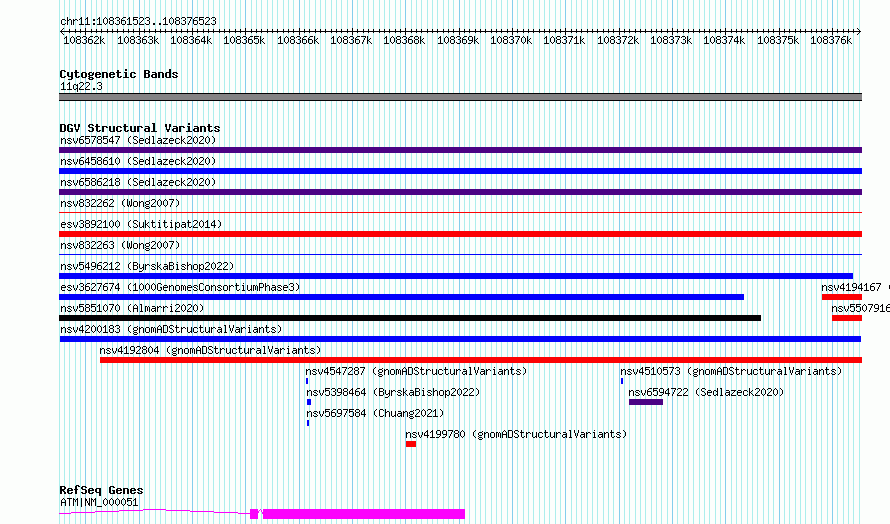This screenshot has height=524, width=890.
Task: Click the small red bar under nsv4199780
Action: click(411, 444)
